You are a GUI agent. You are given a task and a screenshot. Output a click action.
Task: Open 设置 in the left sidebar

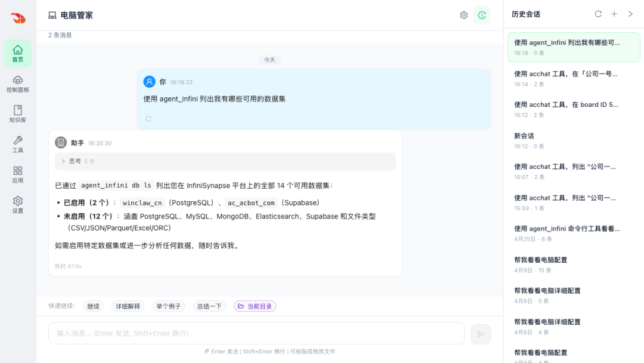18,205
